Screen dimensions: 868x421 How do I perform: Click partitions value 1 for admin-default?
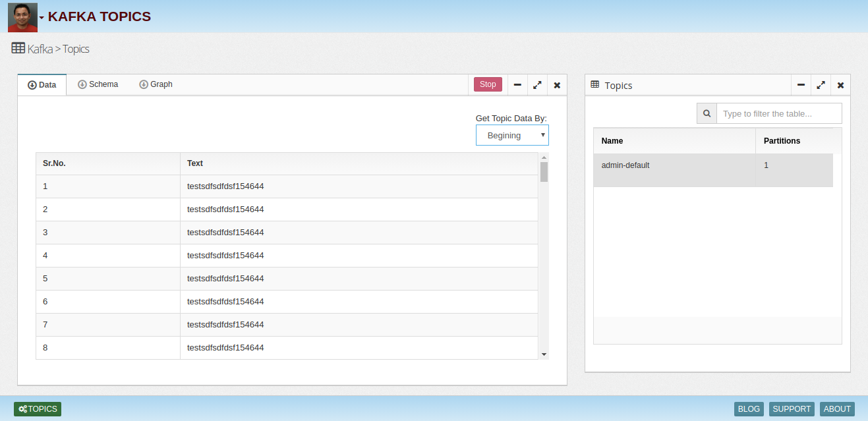[x=766, y=165]
